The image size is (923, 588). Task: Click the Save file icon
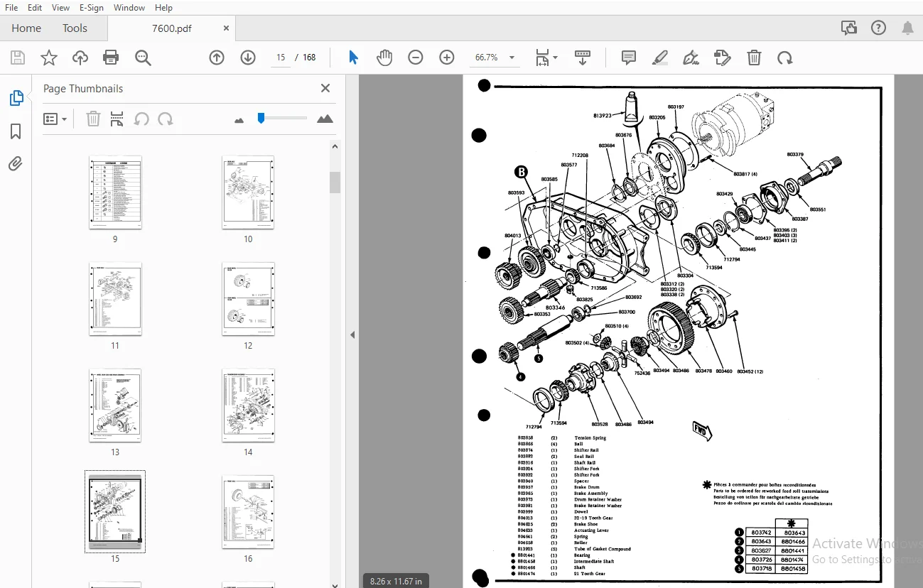(18, 58)
